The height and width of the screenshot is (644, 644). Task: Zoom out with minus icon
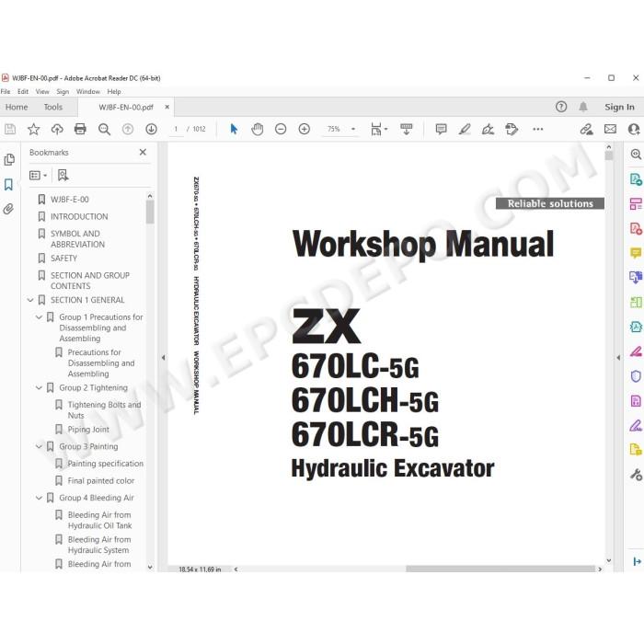click(x=281, y=130)
